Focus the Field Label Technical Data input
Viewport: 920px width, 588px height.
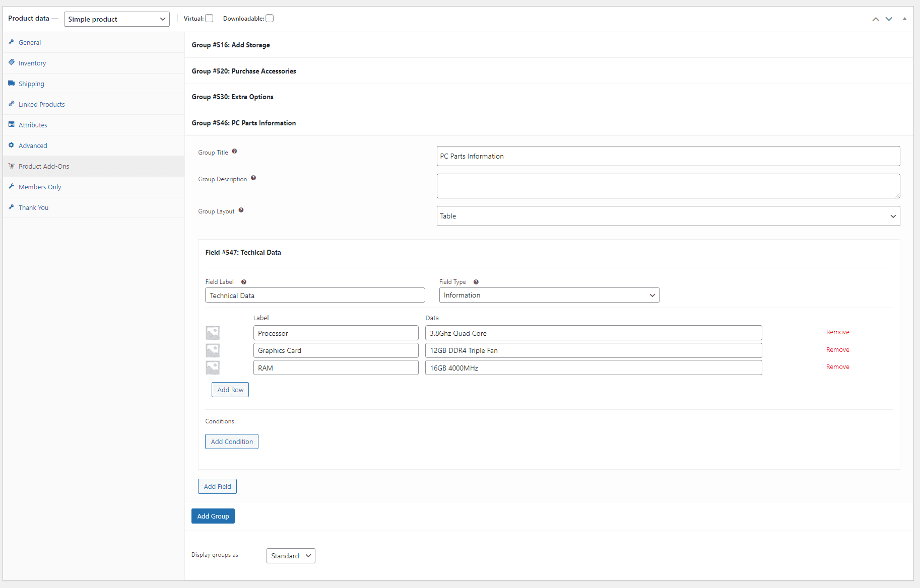point(315,295)
